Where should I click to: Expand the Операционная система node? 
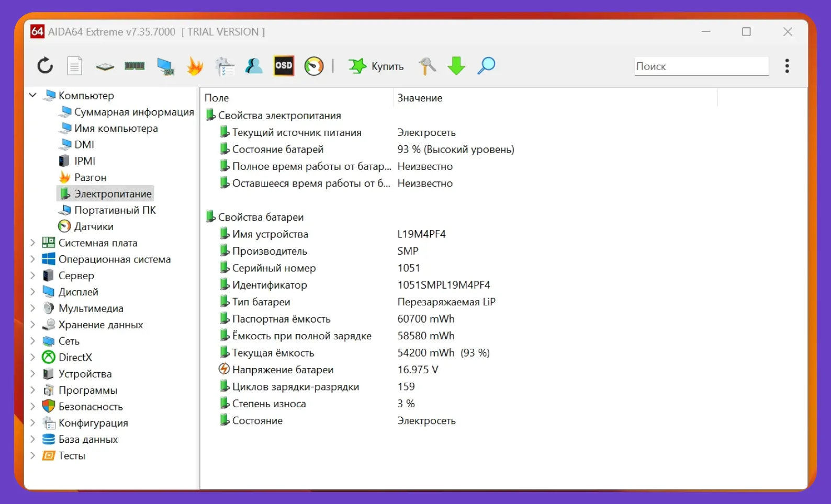32,259
